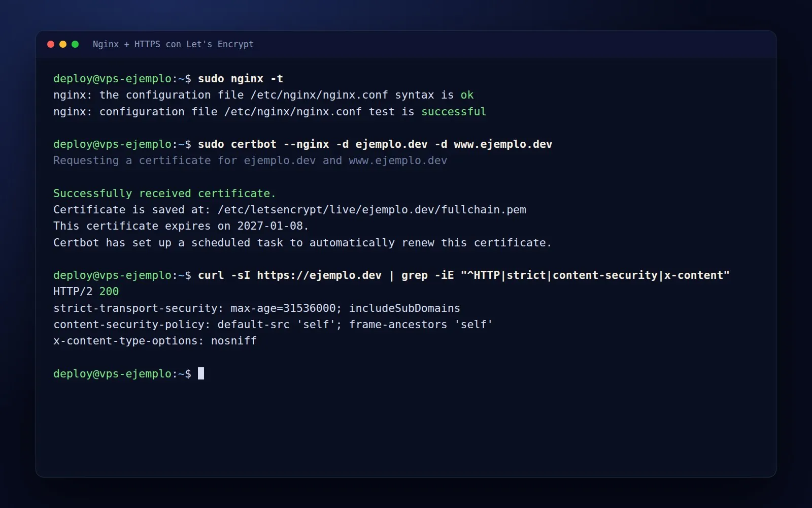Click the window title 'Nginx + HTTPS con Let's Encrypt'

pos(173,44)
